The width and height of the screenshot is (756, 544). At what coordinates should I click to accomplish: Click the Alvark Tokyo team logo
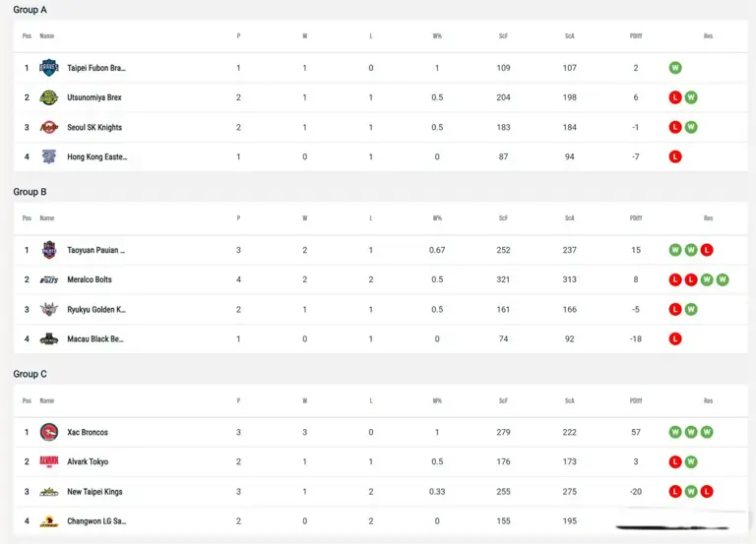[49, 461]
